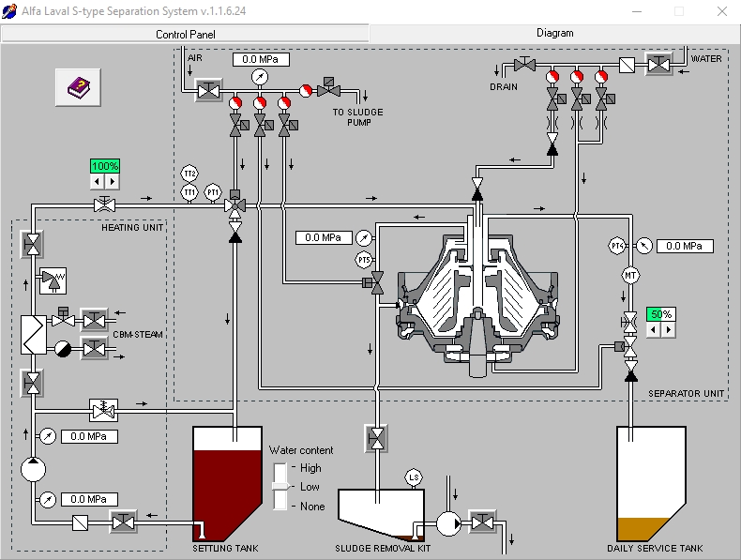Click the suction strainer near settling tank valve
741x560 pixels.
coord(80,522)
